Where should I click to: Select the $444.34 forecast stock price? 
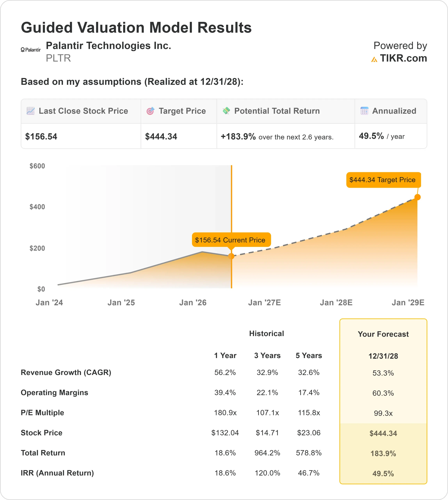(x=383, y=433)
